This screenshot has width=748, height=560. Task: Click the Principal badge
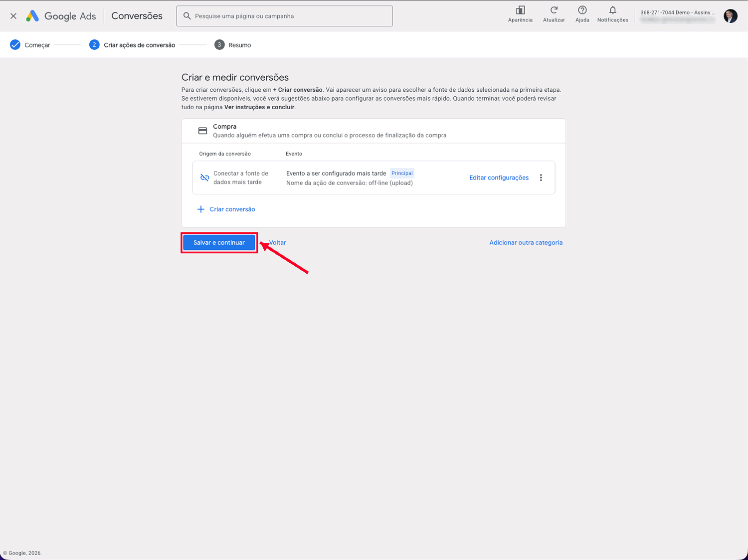tap(402, 173)
